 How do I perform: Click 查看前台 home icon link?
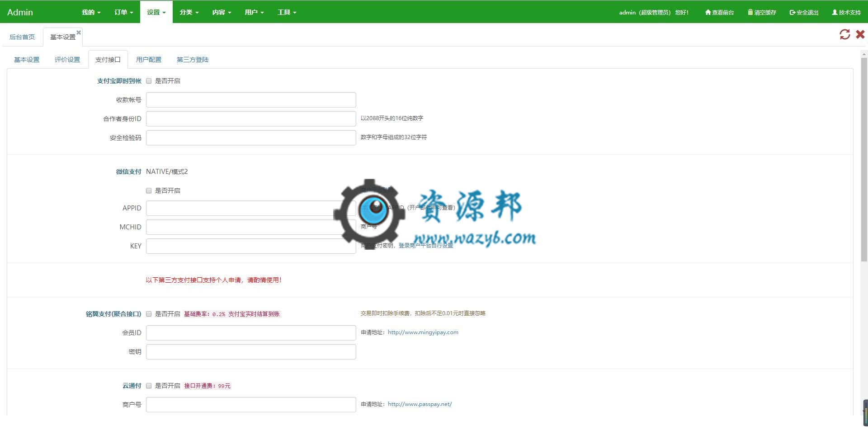pos(719,12)
